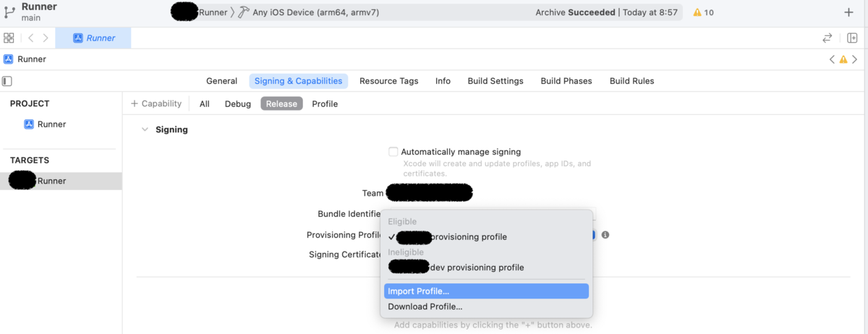Select the Runner target in sidebar

tap(51, 181)
